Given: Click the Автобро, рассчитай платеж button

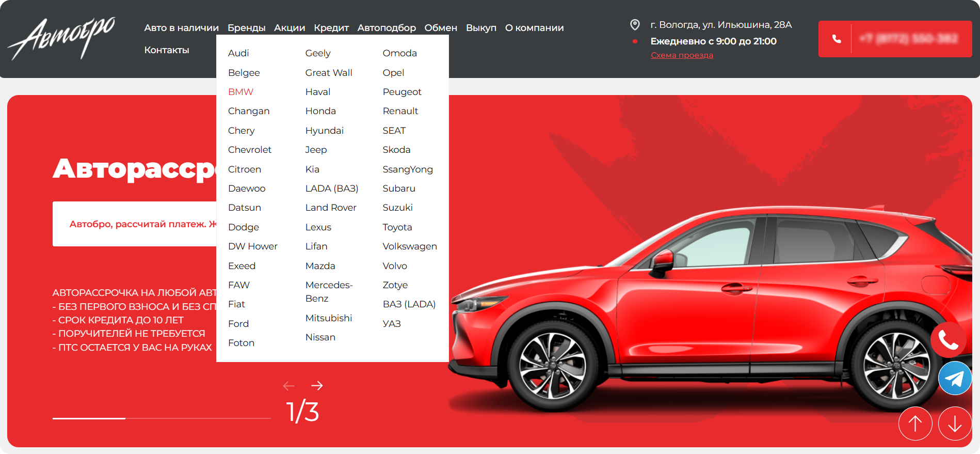Looking at the screenshot, I should click(x=135, y=224).
